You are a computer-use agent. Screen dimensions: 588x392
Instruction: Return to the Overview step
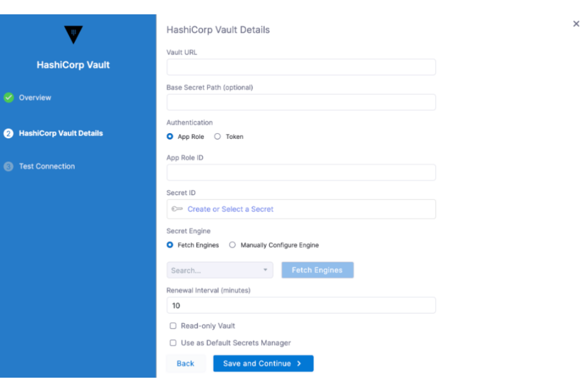point(35,97)
